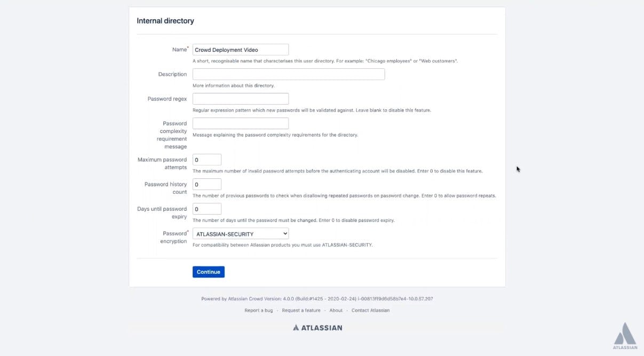Open the Report a bug link
Screen dimensions: 644x356
click(258, 310)
